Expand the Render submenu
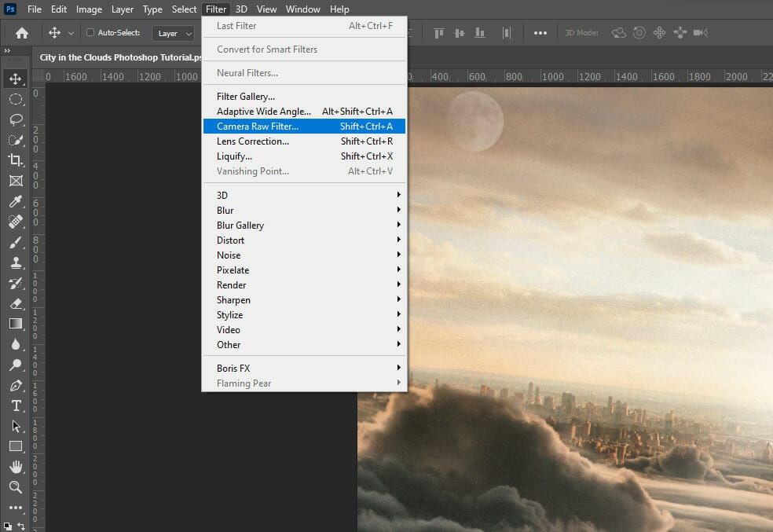Image resolution: width=773 pixels, height=532 pixels. pos(304,285)
